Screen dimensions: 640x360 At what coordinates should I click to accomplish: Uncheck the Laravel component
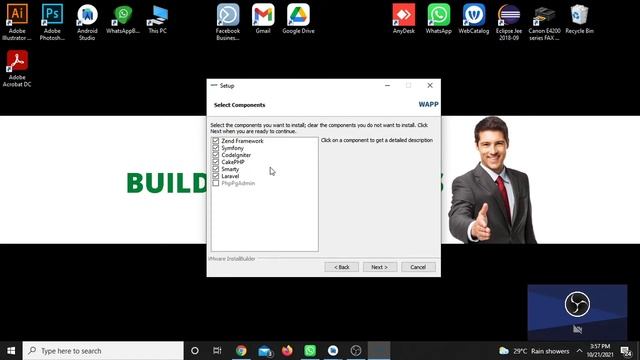[216, 176]
